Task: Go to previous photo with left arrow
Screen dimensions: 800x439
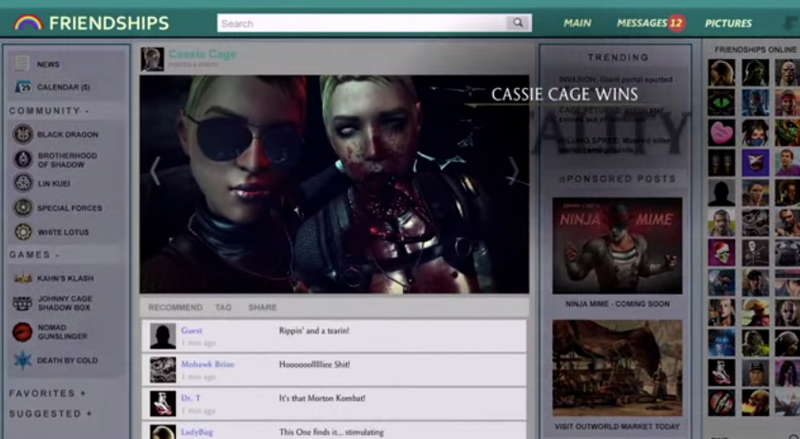Action: [155, 170]
